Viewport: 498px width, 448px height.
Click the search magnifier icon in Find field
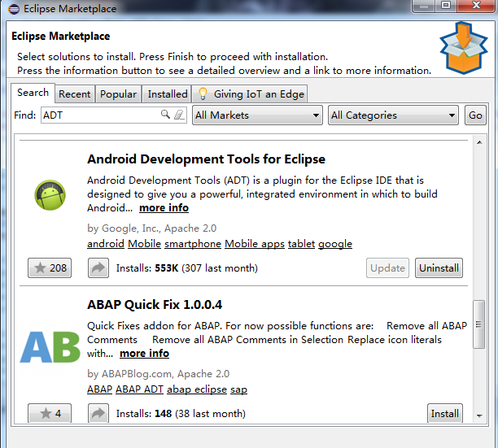165,114
